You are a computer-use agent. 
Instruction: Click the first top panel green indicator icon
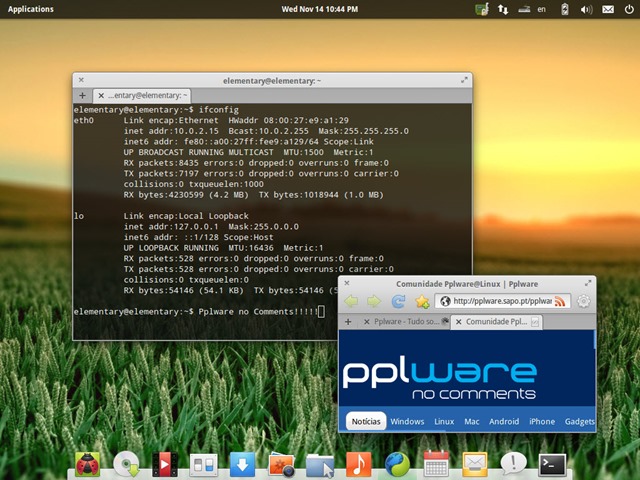[482, 9]
